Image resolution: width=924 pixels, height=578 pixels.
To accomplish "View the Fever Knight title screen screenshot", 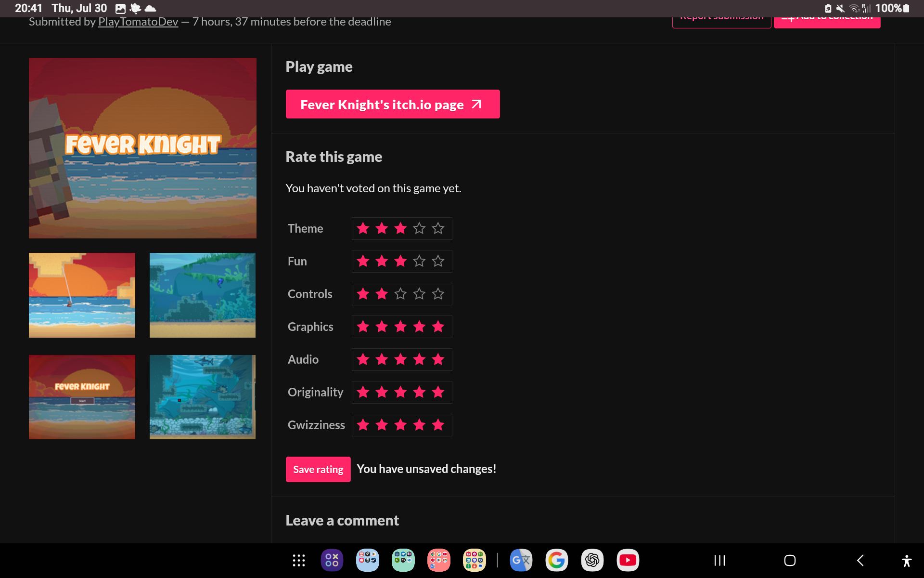I will click(82, 397).
